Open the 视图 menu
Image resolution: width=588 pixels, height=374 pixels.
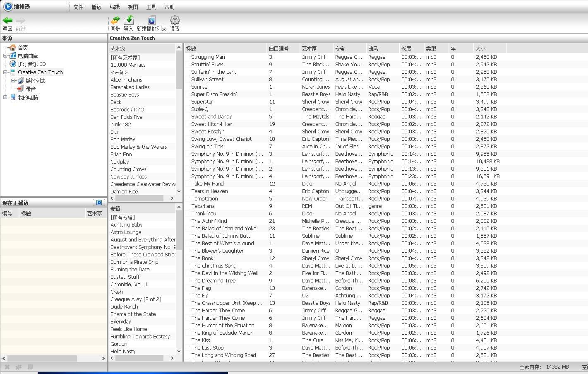point(133,7)
